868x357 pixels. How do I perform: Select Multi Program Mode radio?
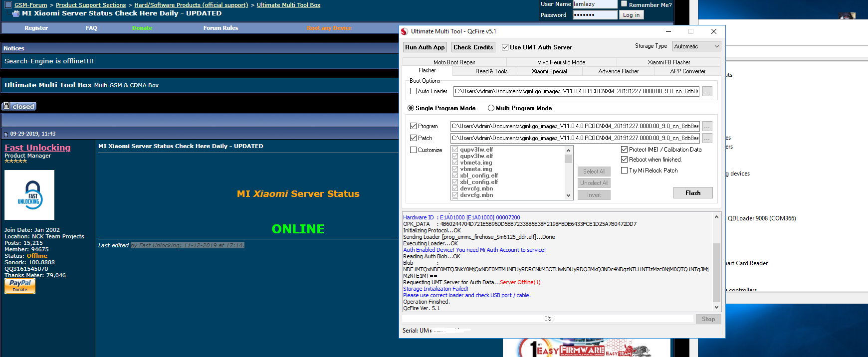click(491, 108)
